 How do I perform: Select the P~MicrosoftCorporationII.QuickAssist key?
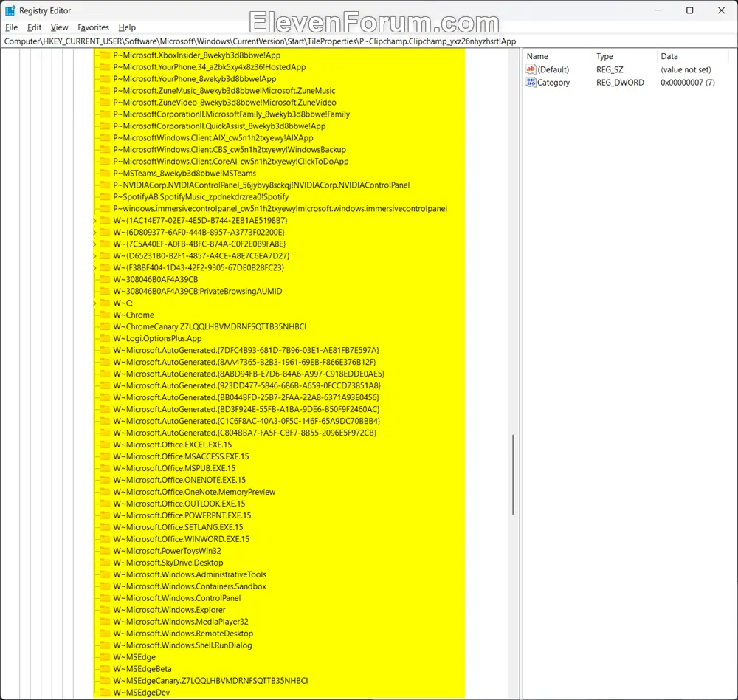click(x=219, y=126)
